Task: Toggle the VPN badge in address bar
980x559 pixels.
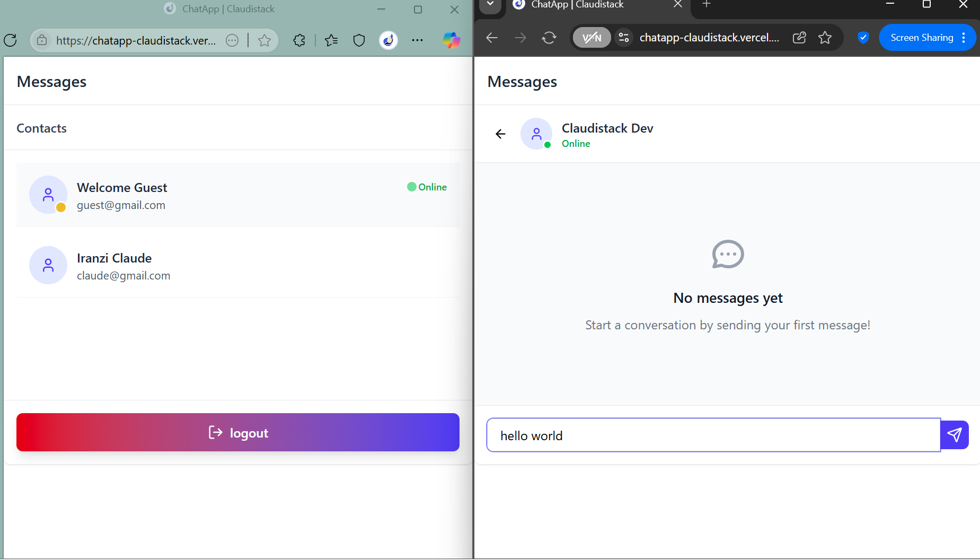Action: coord(591,38)
